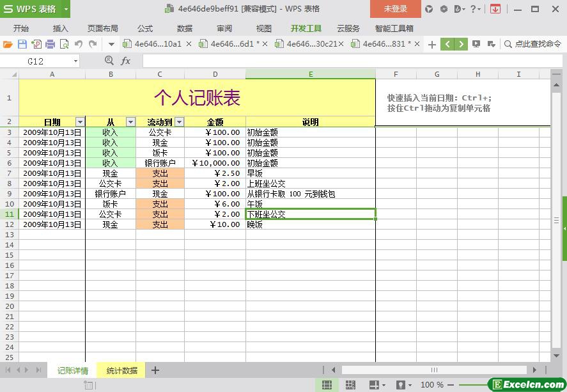Open the 公式 ribbon tab
This screenshot has width=567, height=392.
click(145, 28)
